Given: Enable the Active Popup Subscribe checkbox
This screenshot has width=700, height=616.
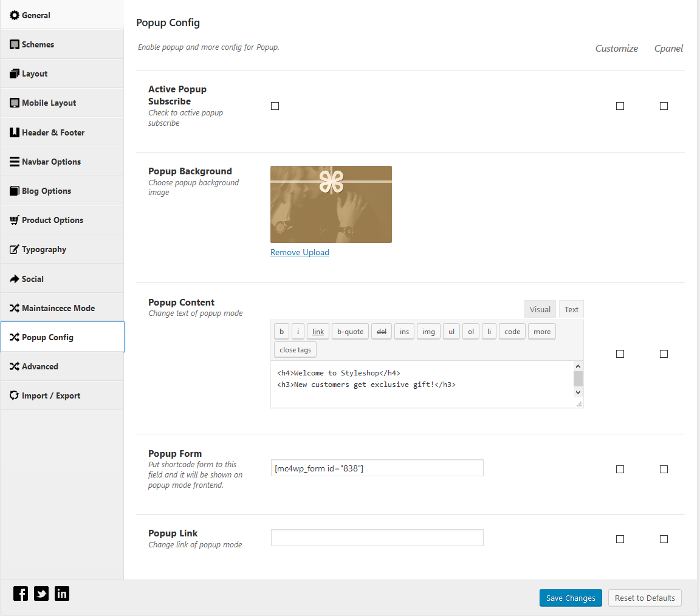Looking at the screenshot, I should click(275, 106).
